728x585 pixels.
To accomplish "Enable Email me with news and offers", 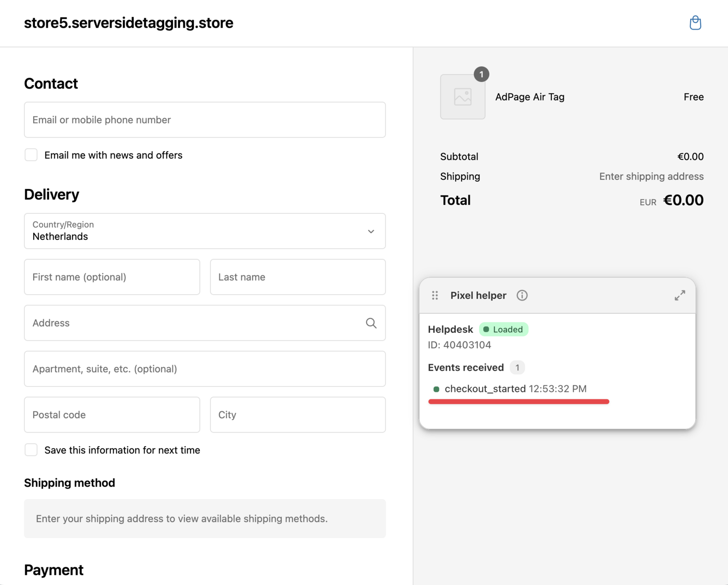I will coord(31,155).
